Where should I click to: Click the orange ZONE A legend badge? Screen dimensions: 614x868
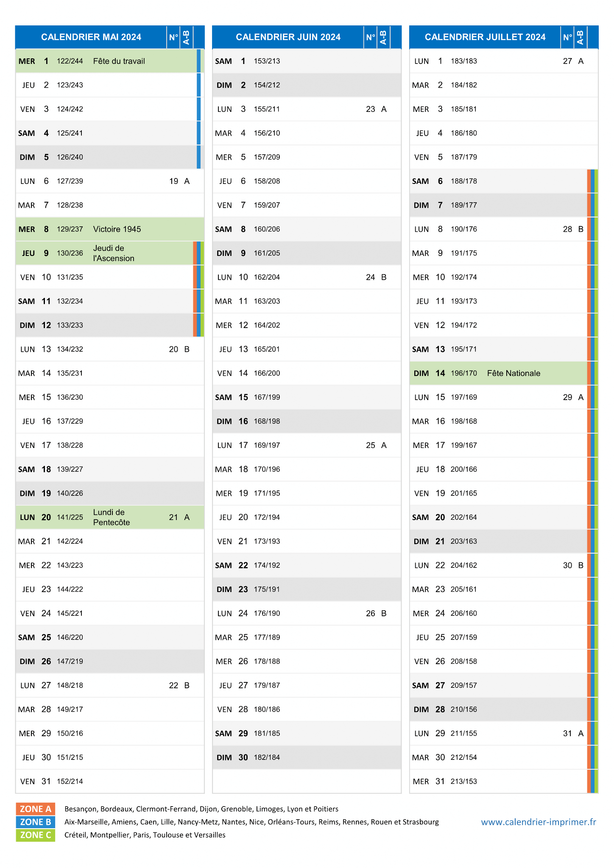coord(35,809)
